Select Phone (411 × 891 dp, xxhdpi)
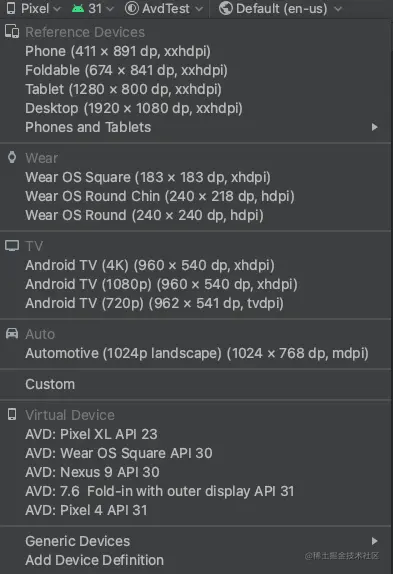 [118, 51]
